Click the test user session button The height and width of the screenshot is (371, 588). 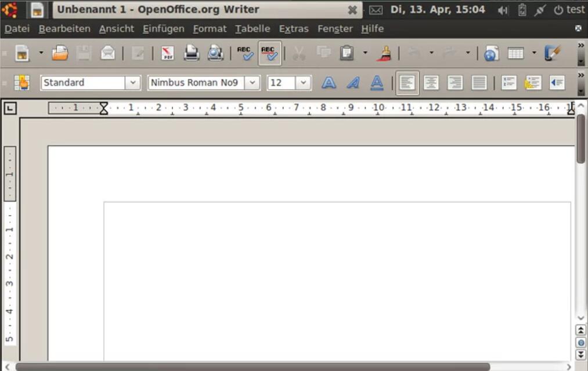[x=569, y=10]
